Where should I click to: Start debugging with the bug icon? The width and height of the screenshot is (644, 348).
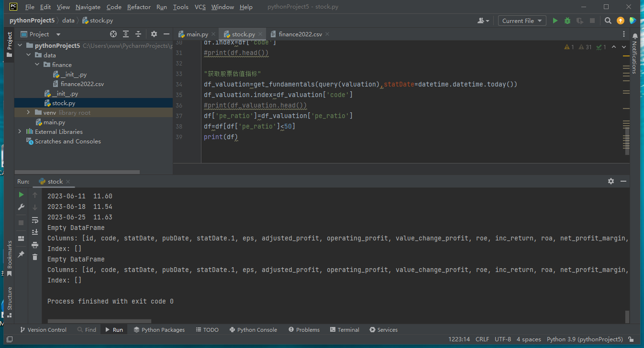[x=567, y=21]
